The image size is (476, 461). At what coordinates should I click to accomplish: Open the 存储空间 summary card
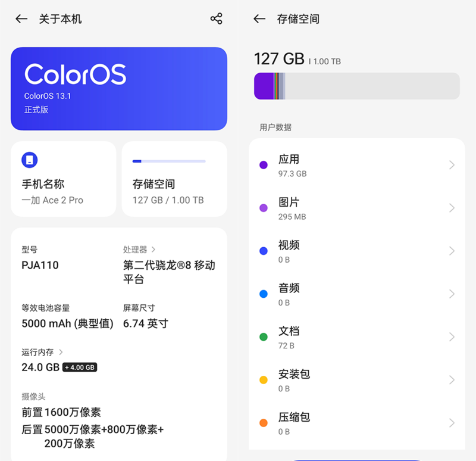(x=174, y=179)
